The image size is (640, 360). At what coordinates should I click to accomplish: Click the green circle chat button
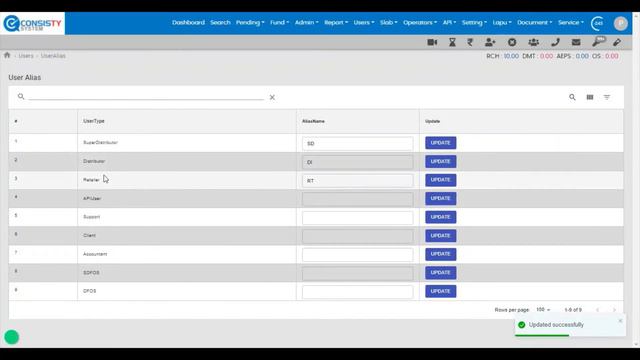[x=11, y=337]
